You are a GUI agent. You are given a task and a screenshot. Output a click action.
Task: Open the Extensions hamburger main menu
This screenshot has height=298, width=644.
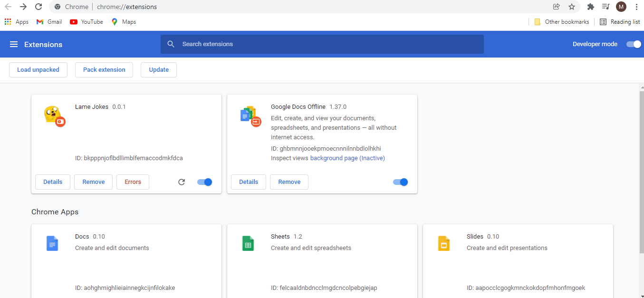click(x=14, y=44)
